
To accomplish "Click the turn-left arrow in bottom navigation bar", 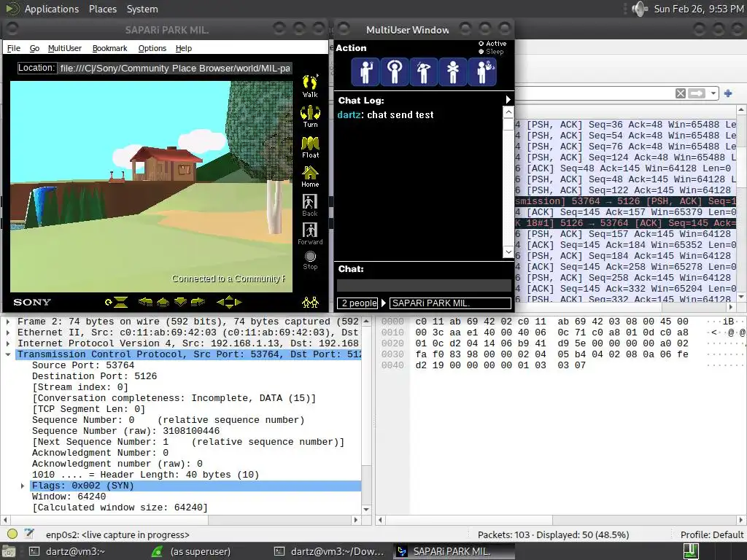I will pyautogui.click(x=145, y=301).
